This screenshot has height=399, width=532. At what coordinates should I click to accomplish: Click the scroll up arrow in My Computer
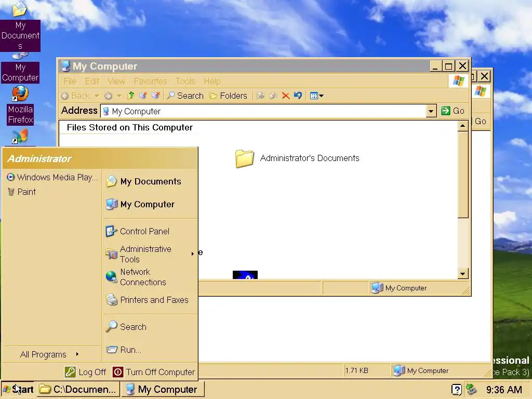coord(463,127)
